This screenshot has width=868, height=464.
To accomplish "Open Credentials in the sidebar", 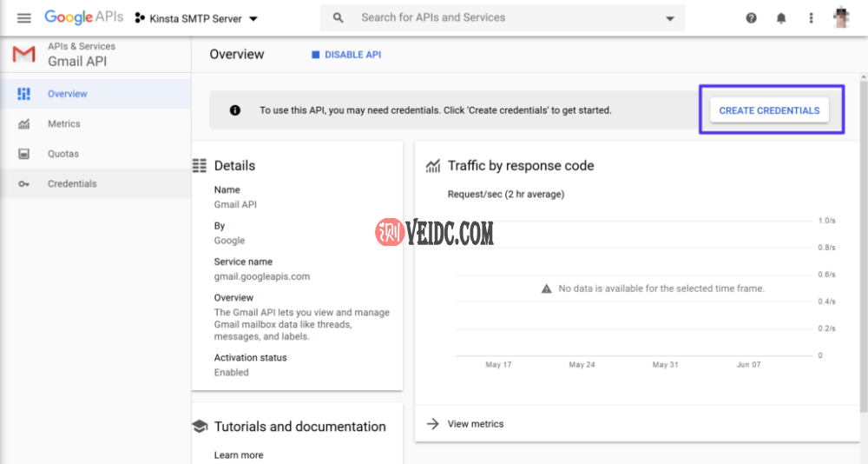I will [95, 183].
